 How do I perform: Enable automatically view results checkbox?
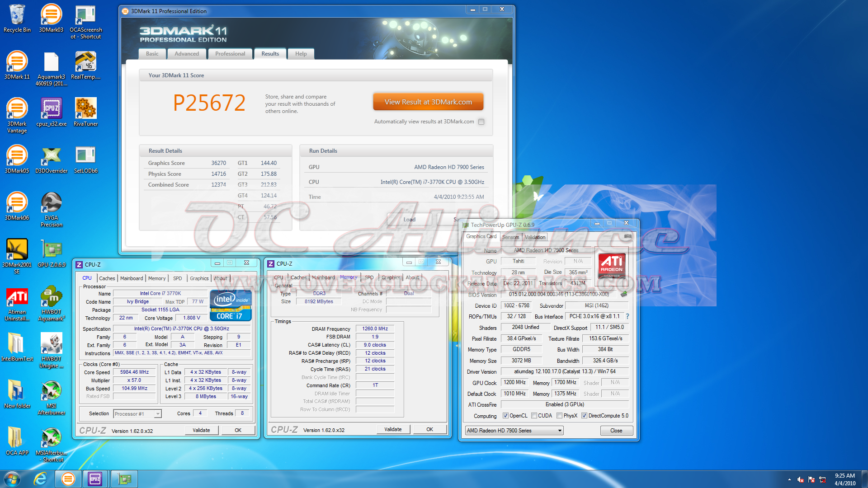481,122
